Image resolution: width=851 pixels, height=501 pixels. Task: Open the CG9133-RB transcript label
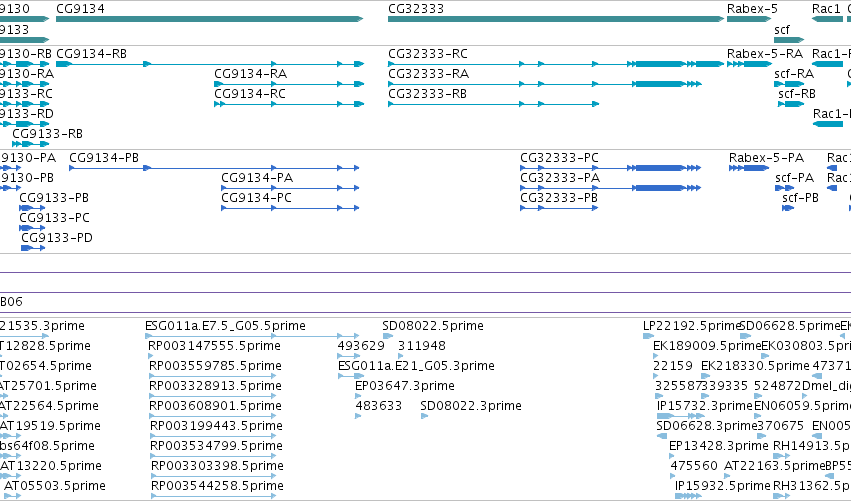[48, 134]
